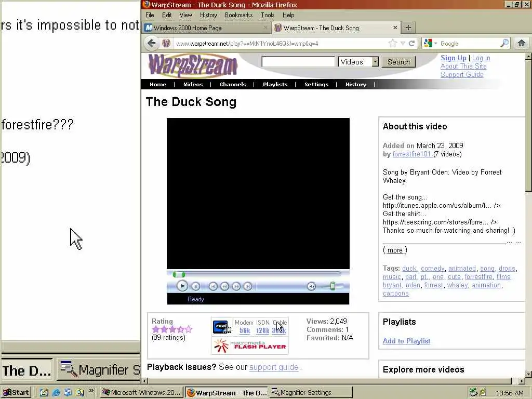Image resolution: width=532 pixels, height=399 pixels.
Task: Rate the video with the fifth star
Action: click(x=189, y=329)
